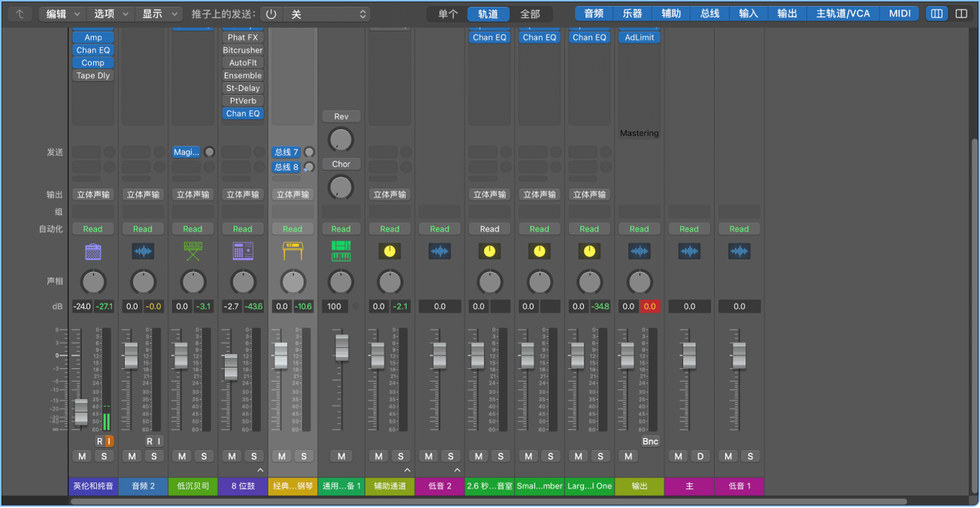Click the volume fader on 英伦和纯音

80,411
